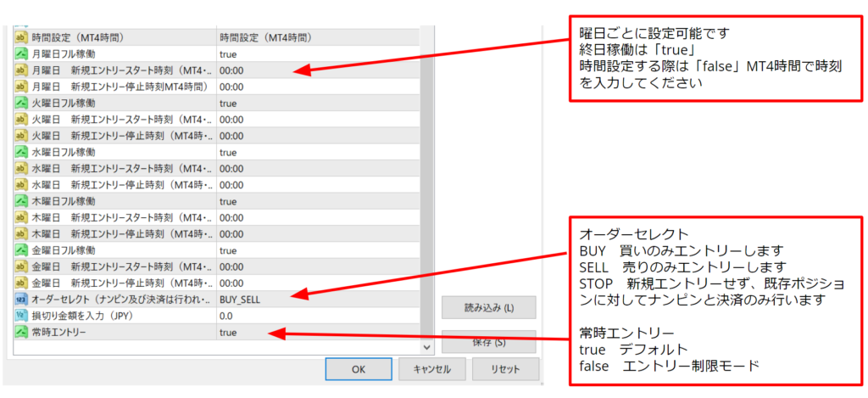
Task: Click the string icon beside 金曜日 新規エントリー停止時刻
Action: pos(21,283)
